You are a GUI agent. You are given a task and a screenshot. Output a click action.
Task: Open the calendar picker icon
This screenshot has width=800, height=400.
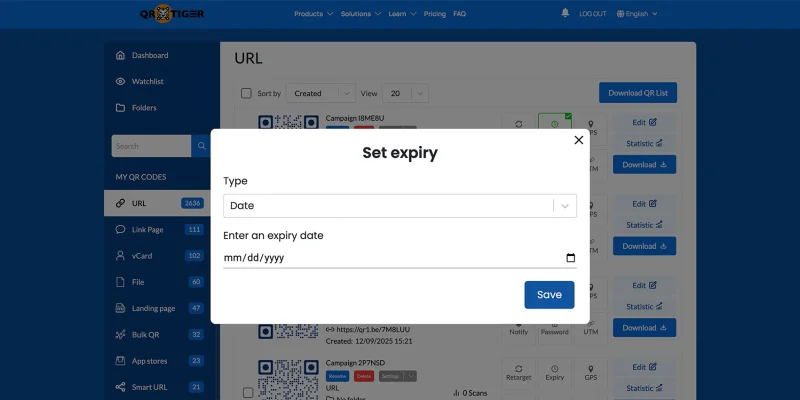tap(570, 258)
